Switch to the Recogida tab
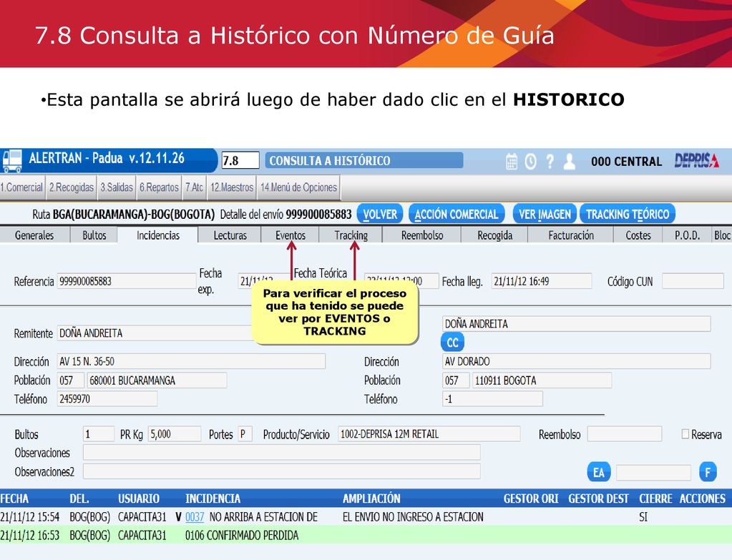 tap(495, 235)
